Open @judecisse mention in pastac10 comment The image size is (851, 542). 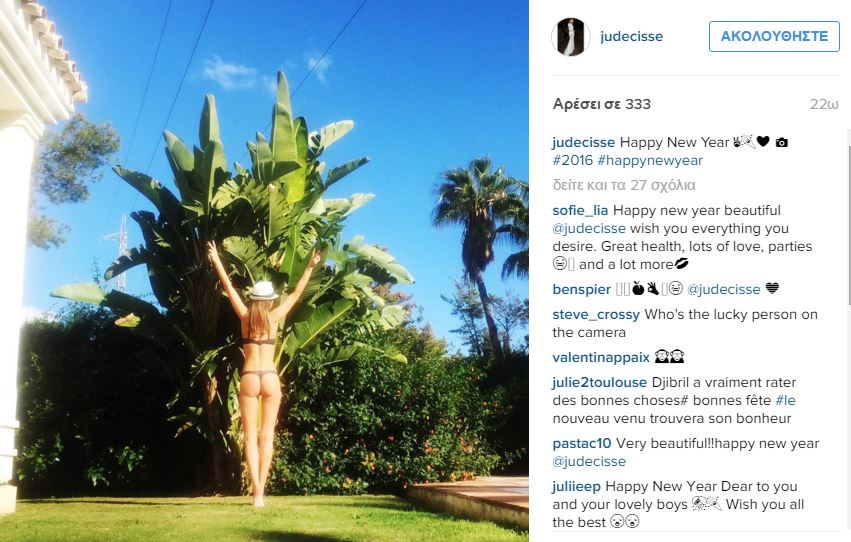tap(589, 462)
